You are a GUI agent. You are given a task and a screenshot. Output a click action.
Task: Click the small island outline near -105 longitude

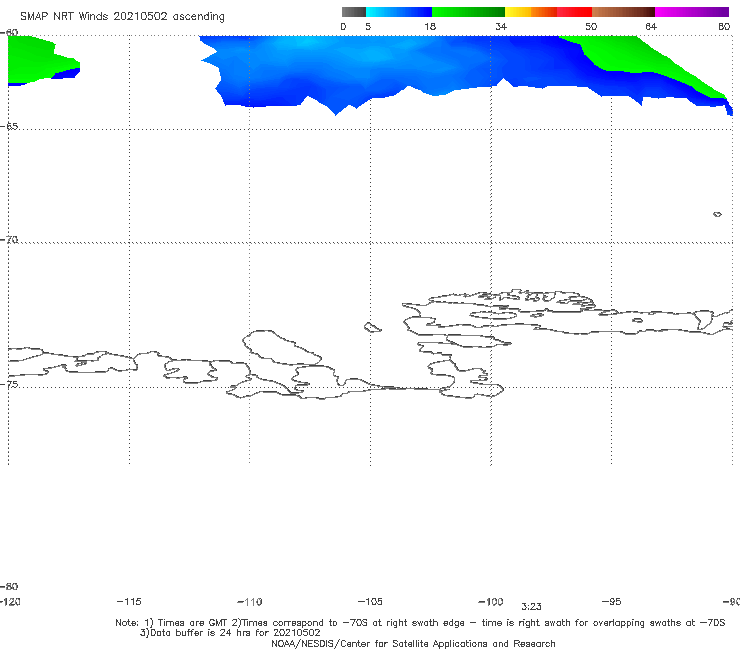click(x=372, y=327)
